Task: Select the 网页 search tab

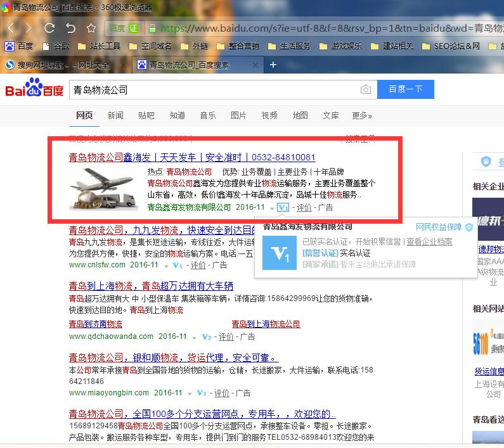Action: [x=84, y=116]
